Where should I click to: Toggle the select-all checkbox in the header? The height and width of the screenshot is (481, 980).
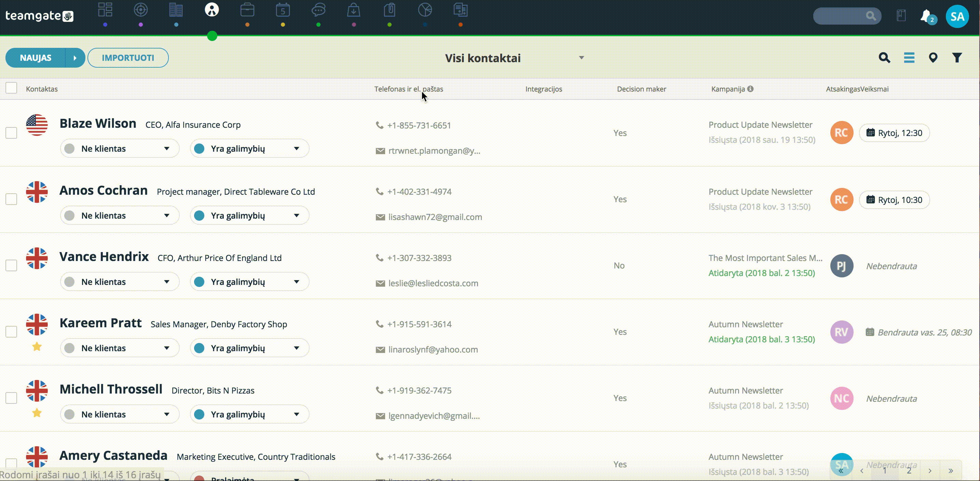pyautogui.click(x=11, y=88)
